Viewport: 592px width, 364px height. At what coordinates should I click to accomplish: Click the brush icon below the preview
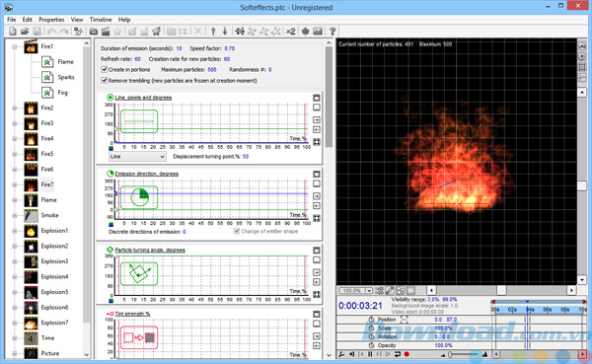pos(390,290)
